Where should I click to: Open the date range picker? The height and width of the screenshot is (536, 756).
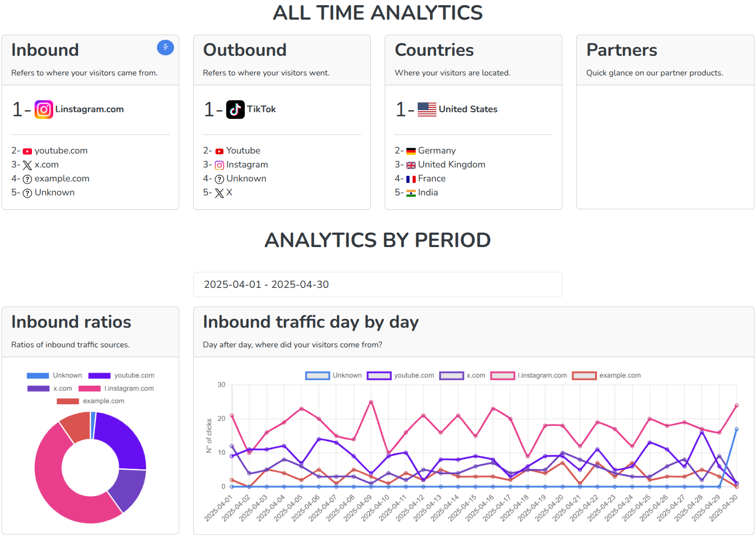(x=377, y=284)
